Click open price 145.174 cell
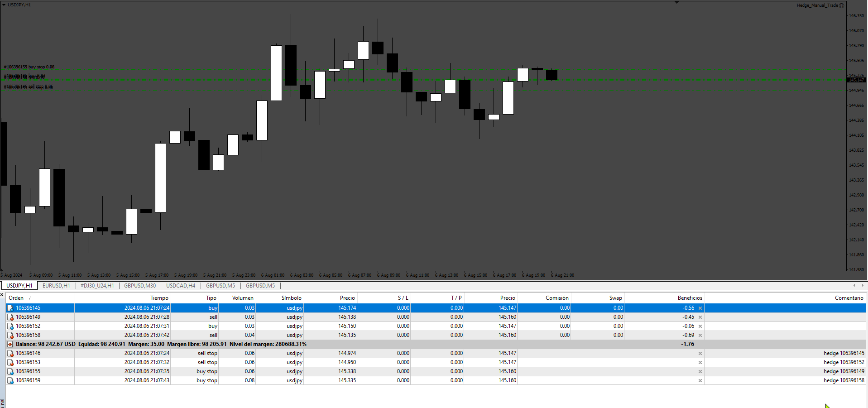The width and height of the screenshot is (868, 408). [x=347, y=308]
